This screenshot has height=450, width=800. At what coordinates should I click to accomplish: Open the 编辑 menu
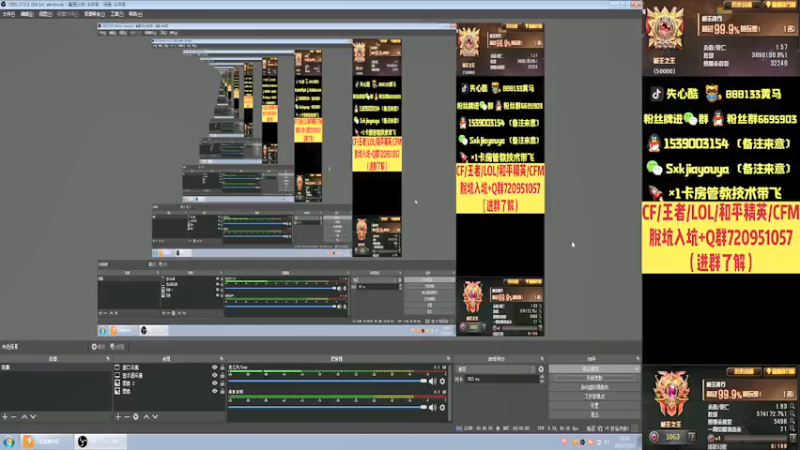27,14
